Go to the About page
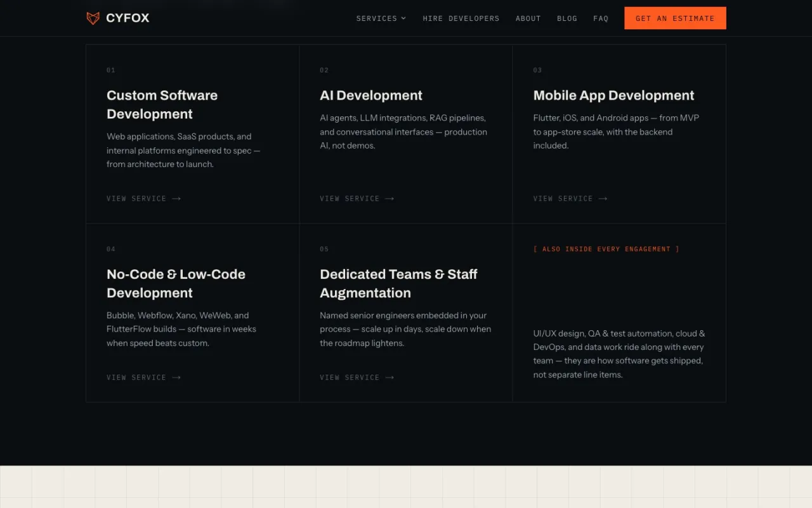 [528, 18]
